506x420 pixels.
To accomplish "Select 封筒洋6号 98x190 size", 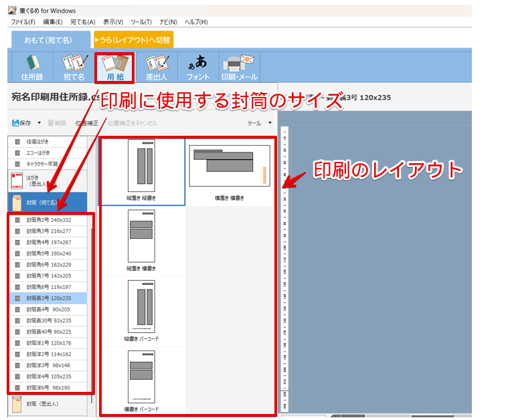I will click(x=48, y=387).
